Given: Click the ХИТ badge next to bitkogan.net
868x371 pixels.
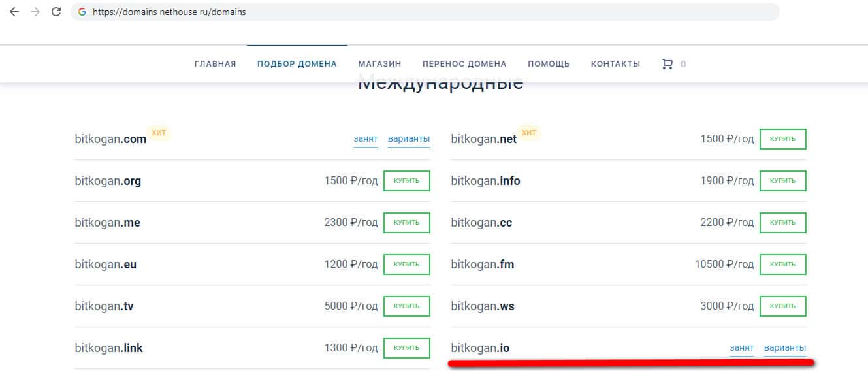Looking at the screenshot, I should pos(530,133).
